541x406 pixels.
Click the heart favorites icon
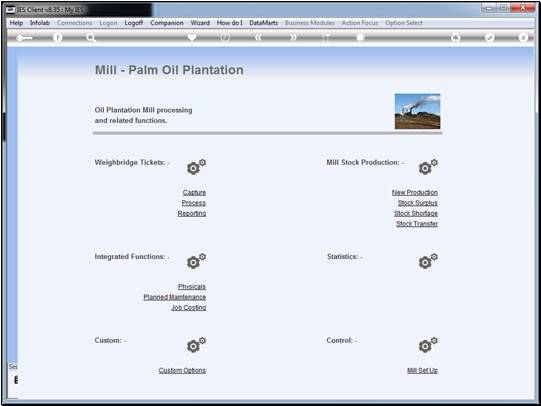(192, 37)
